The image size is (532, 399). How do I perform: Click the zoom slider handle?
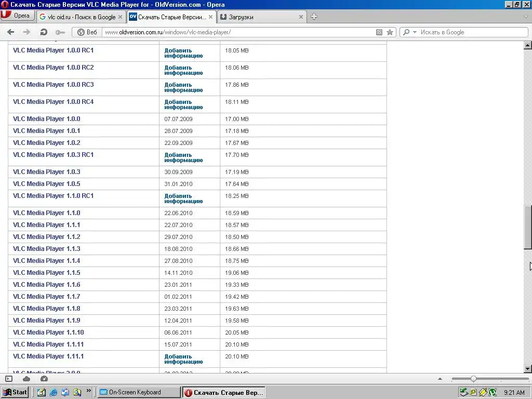coord(473,379)
